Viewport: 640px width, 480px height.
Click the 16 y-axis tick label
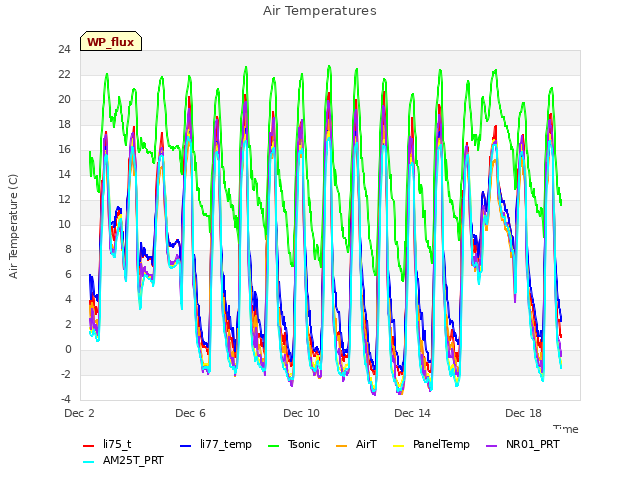coord(64,150)
